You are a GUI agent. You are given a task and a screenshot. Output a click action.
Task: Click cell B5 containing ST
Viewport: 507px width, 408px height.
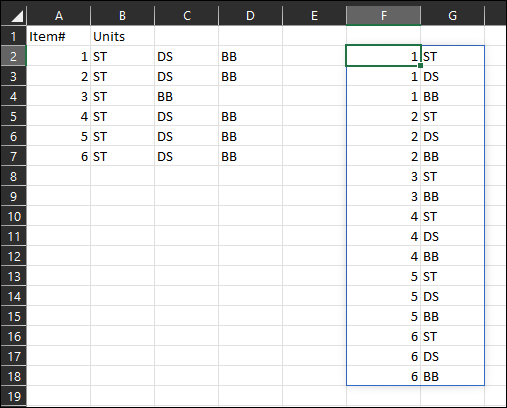coord(122,116)
